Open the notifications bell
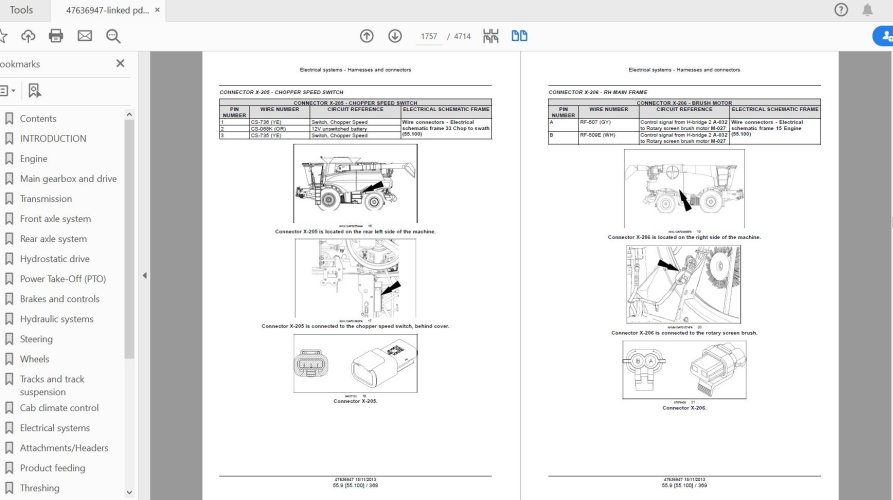The image size is (893, 500). (x=867, y=10)
